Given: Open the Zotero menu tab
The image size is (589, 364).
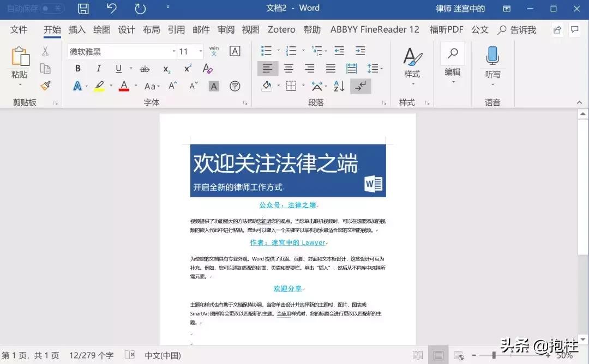Looking at the screenshot, I should (281, 29).
